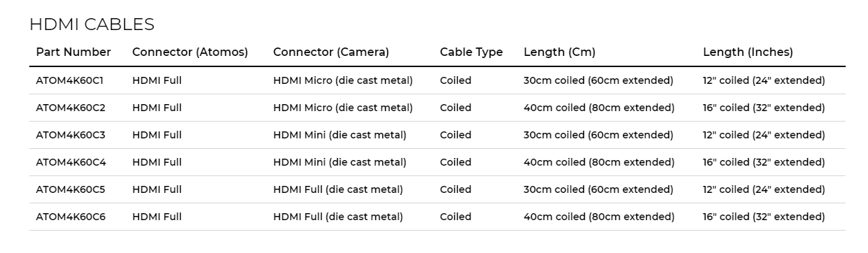Select part number ATOM4K60C6
The height and width of the screenshot is (253, 868).
coord(70,217)
